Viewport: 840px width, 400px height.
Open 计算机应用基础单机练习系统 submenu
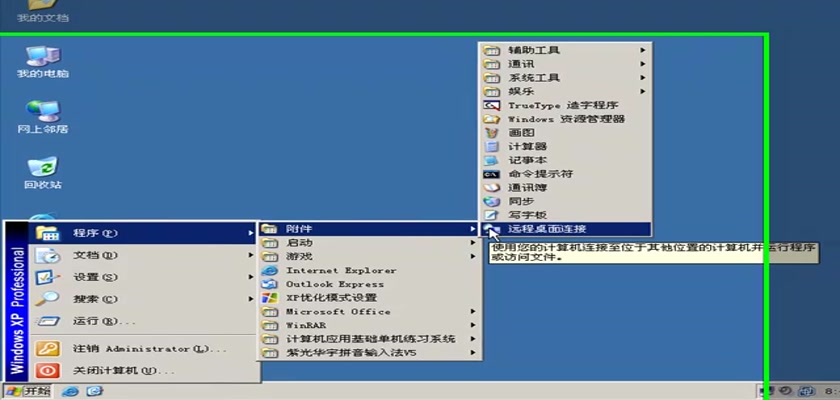pyautogui.click(x=370, y=339)
